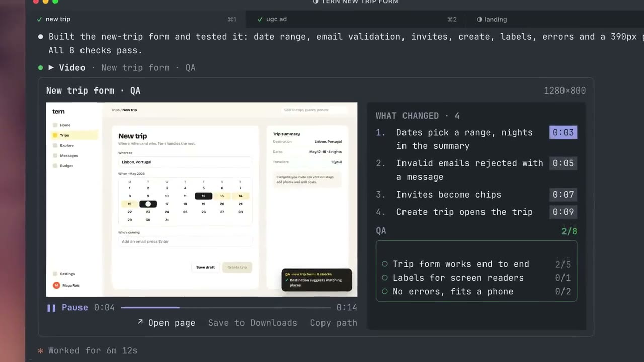Viewport: 644px width, 362px height.
Task: Toggle the Trip form works end to end circle
Action: pos(385,264)
